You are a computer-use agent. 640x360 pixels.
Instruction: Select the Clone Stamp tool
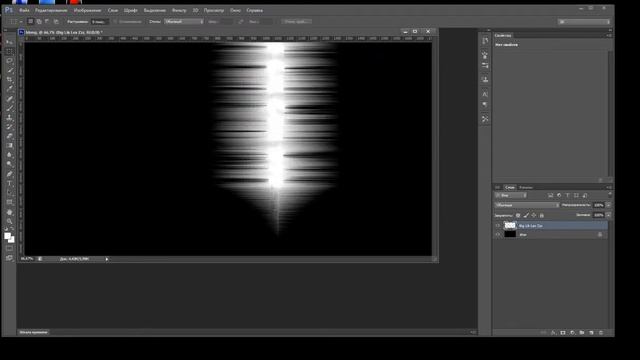pyautogui.click(x=9, y=118)
